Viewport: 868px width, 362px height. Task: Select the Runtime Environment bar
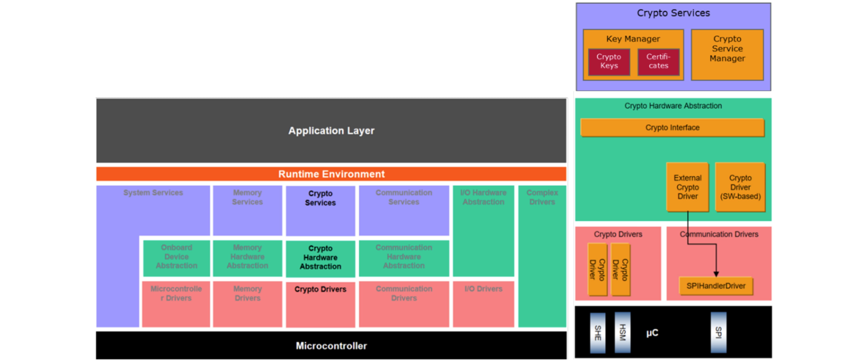331,174
